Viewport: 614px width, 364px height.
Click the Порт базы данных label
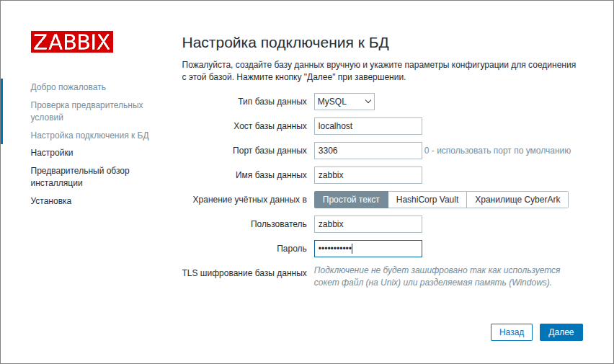pyautogui.click(x=270, y=151)
